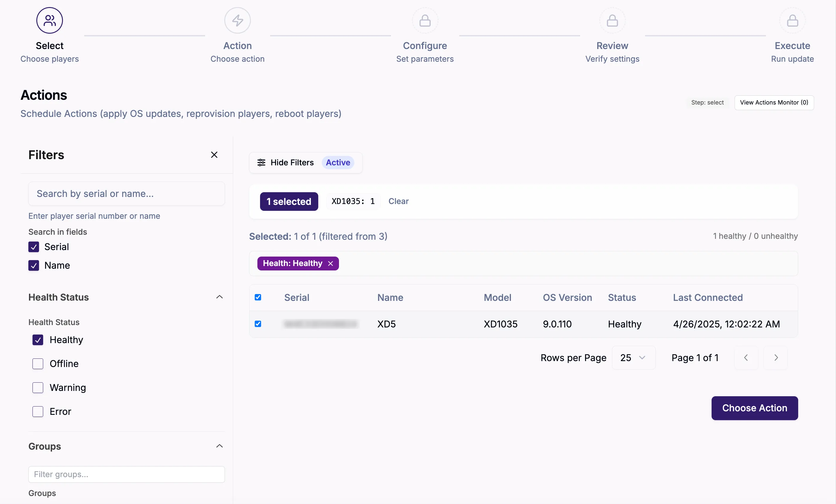The image size is (836, 504).
Task: Open View Actions Monitor (0)
Action: pyautogui.click(x=774, y=103)
